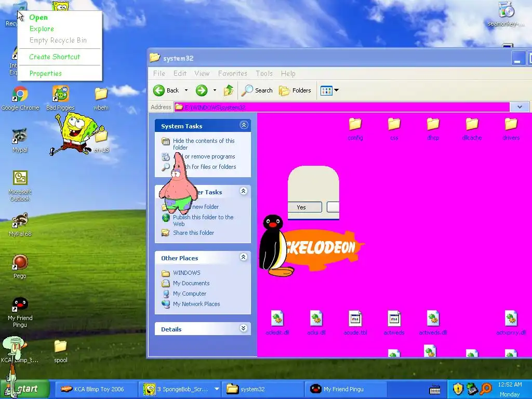Expand the Address bar dropdown
532x399 pixels.
point(520,107)
